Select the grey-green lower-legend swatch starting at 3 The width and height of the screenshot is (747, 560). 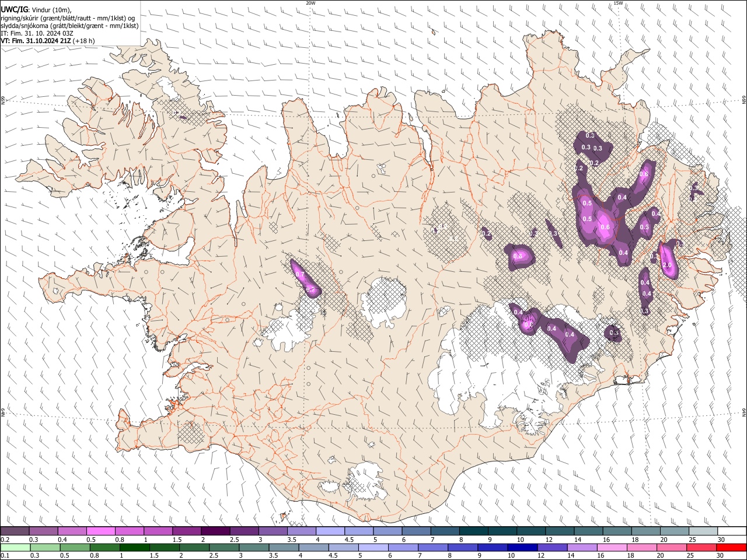tap(253, 547)
